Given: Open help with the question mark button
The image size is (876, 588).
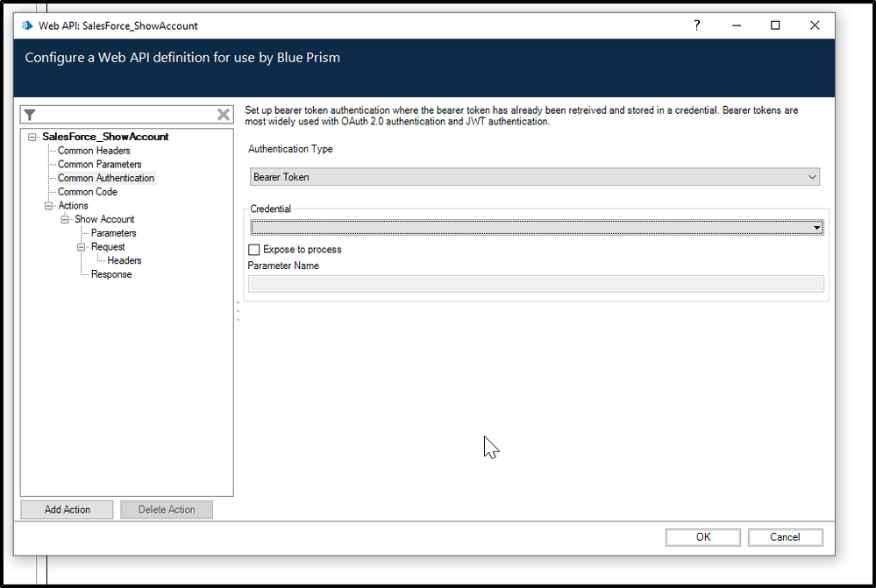Looking at the screenshot, I should point(696,25).
